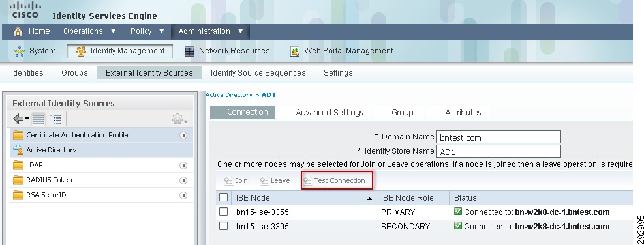Follow the Active Directory breadcrumb link

tap(229, 94)
